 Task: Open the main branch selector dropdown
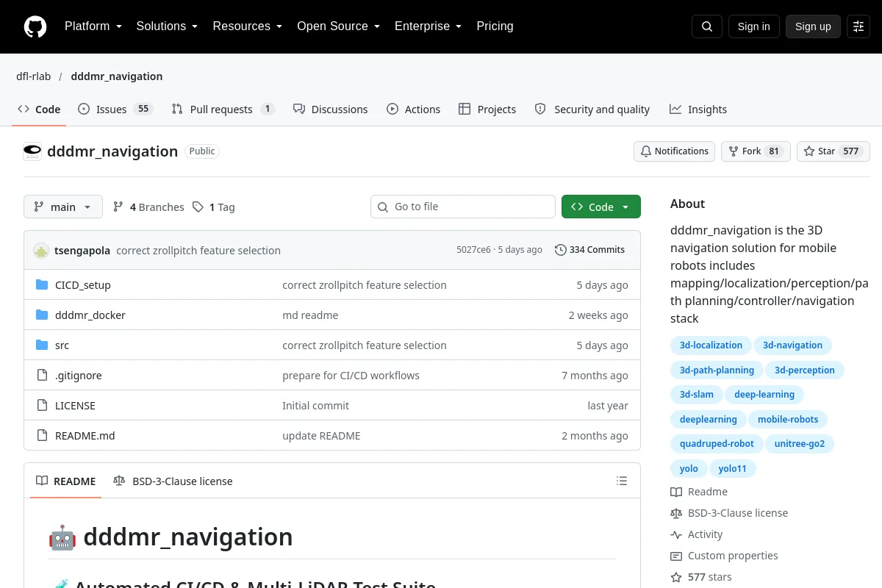[63, 207]
